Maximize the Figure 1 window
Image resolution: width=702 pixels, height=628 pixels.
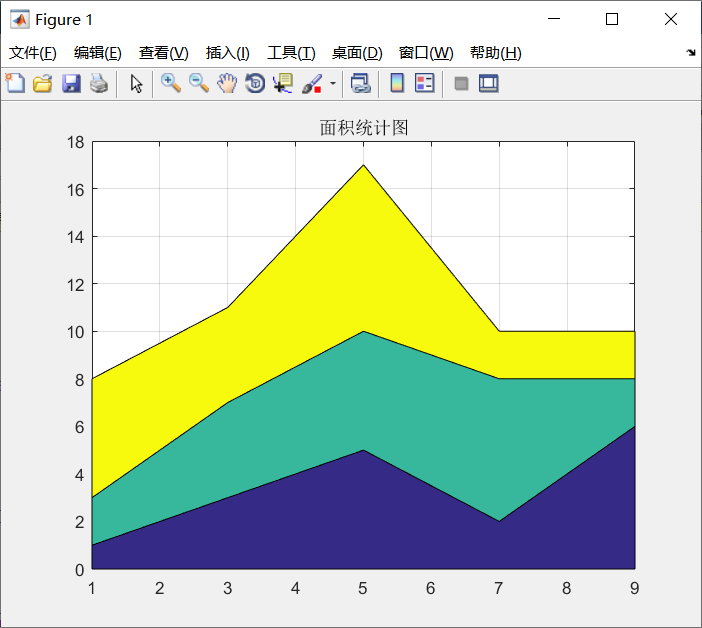click(x=612, y=19)
